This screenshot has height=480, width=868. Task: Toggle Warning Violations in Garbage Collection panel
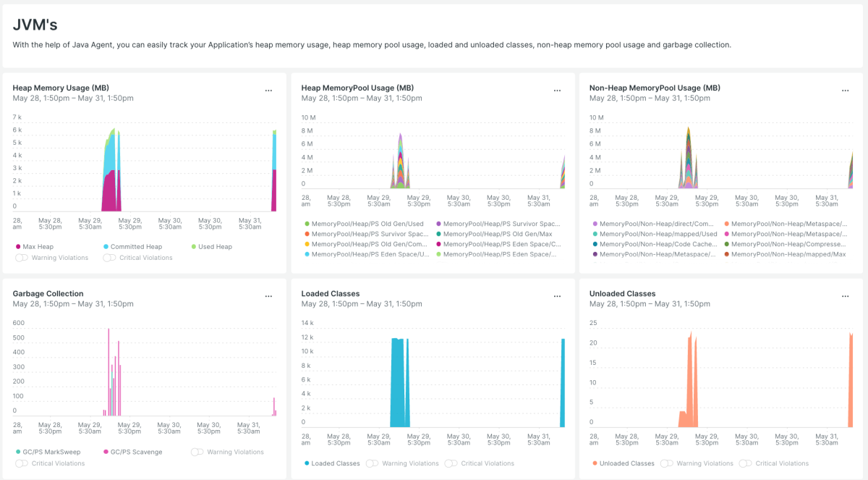pyautogui.click(x=197, y=452)
